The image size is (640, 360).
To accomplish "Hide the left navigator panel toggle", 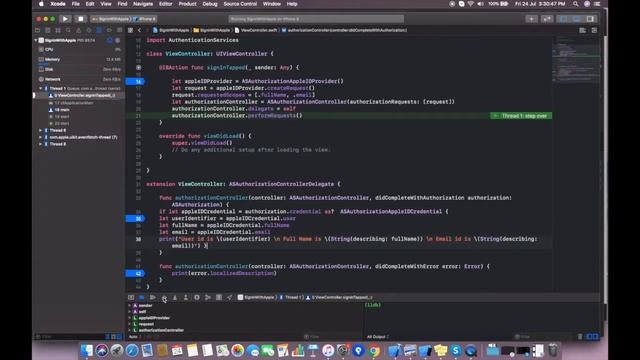I will (563, 19).
